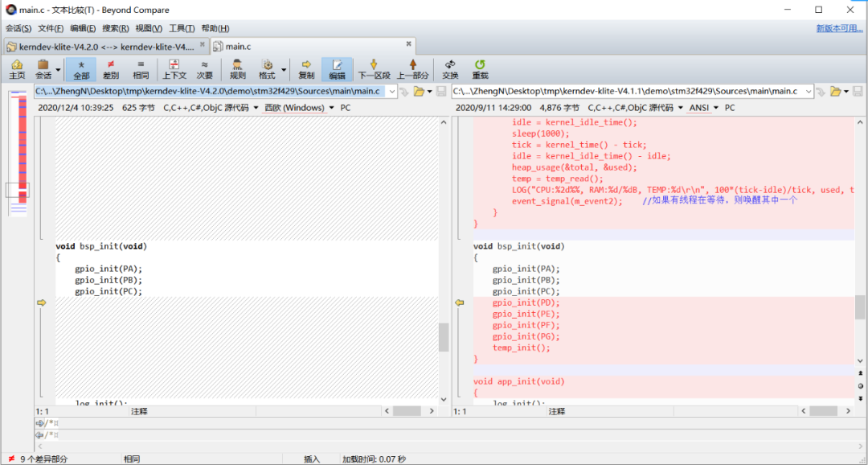Go to previous section (上一部分) icon
Screen dimensions: 868x465
pyautogui.click(x=412, y=69)
